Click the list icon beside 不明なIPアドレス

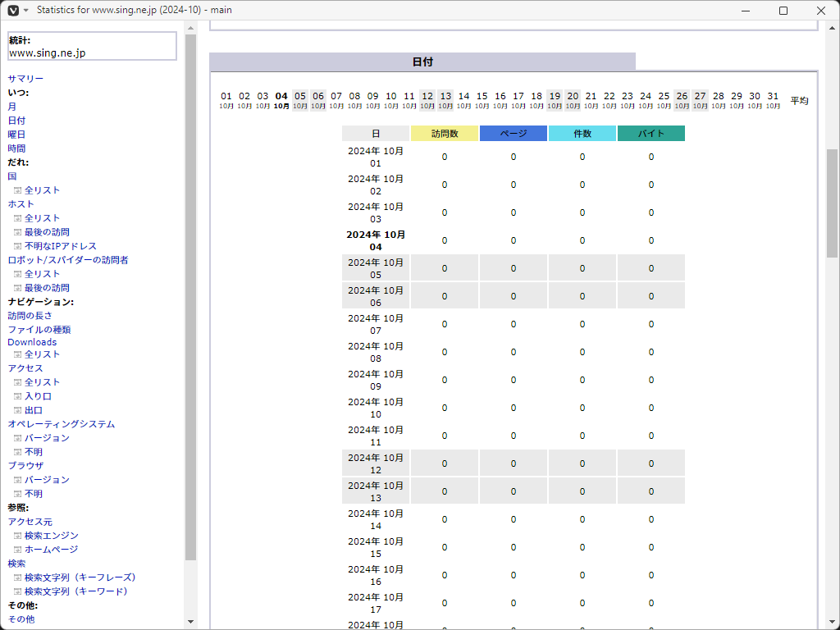pos(17,246)
